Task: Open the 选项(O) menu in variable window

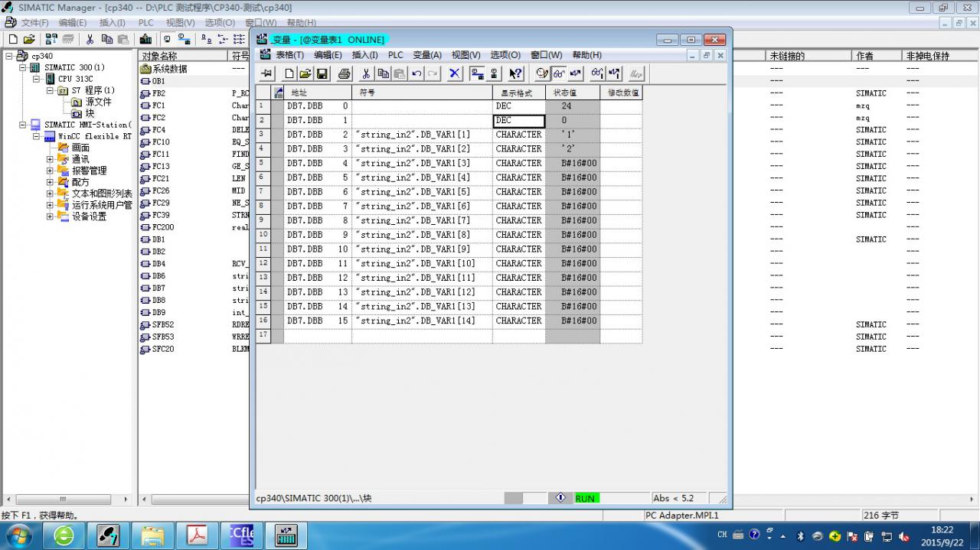Action: click(x=505, y=55)
